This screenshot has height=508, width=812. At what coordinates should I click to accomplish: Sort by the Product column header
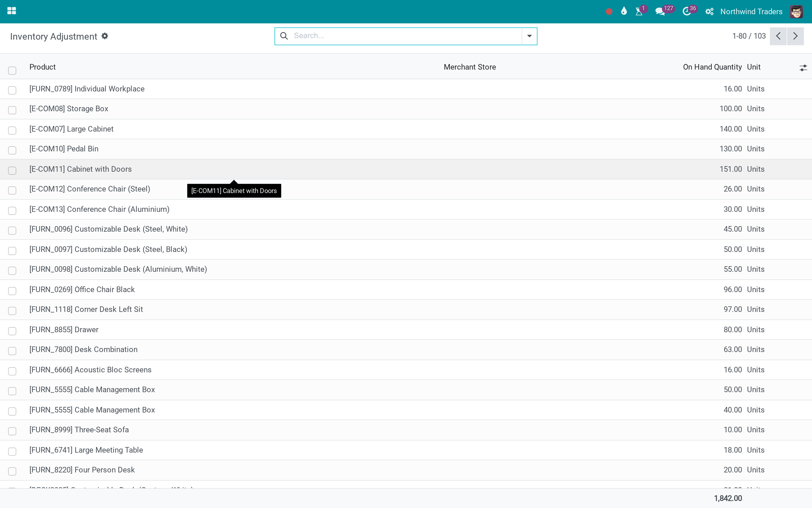click(x=43, y=67)
